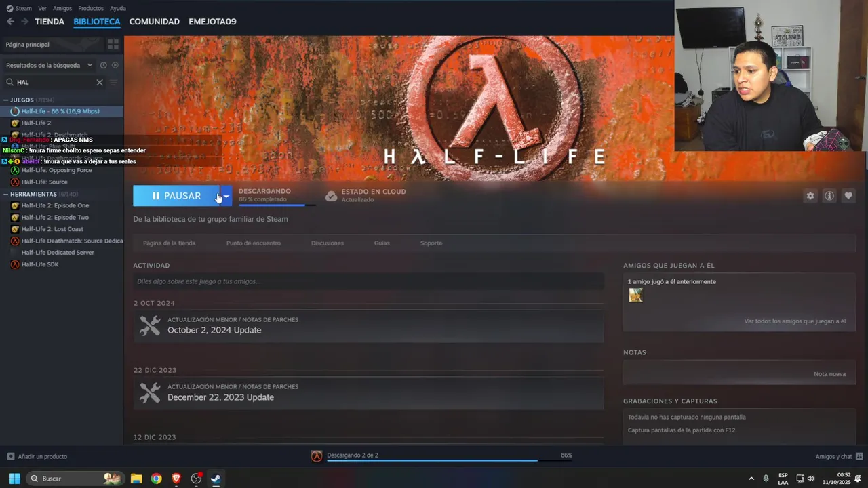
Task: Click the HAL library search field
Action: pyautogui.click(x=54, y=82)
